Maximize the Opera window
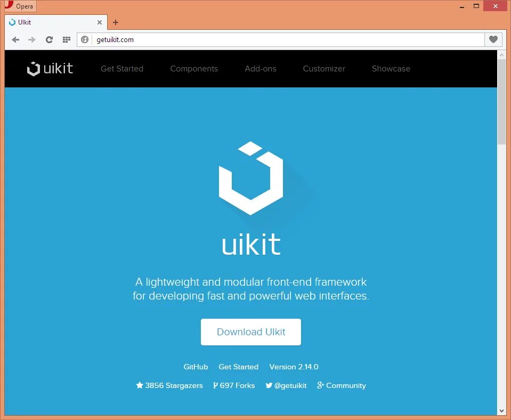Viewport: 511px width, 420px height. tap(476, 6)
